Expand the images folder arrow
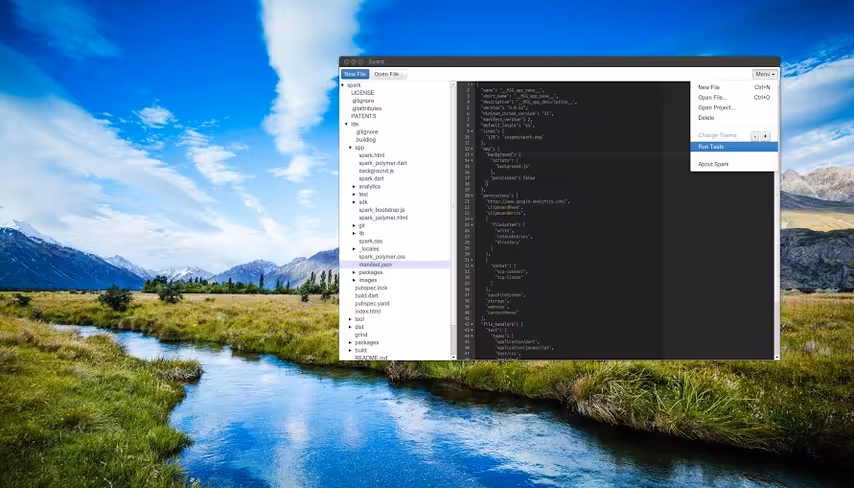This screenshot has height=488, width=854. pos(355,280)
